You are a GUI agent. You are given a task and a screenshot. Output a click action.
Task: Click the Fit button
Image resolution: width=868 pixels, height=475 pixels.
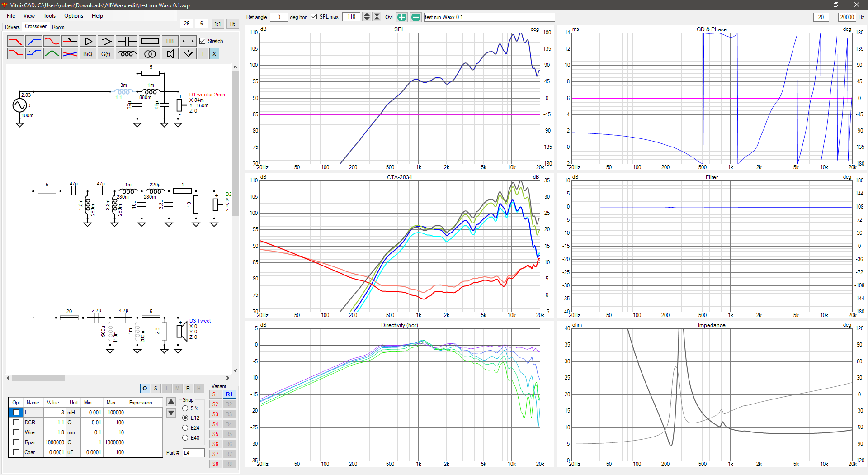[x=232, y=24]
